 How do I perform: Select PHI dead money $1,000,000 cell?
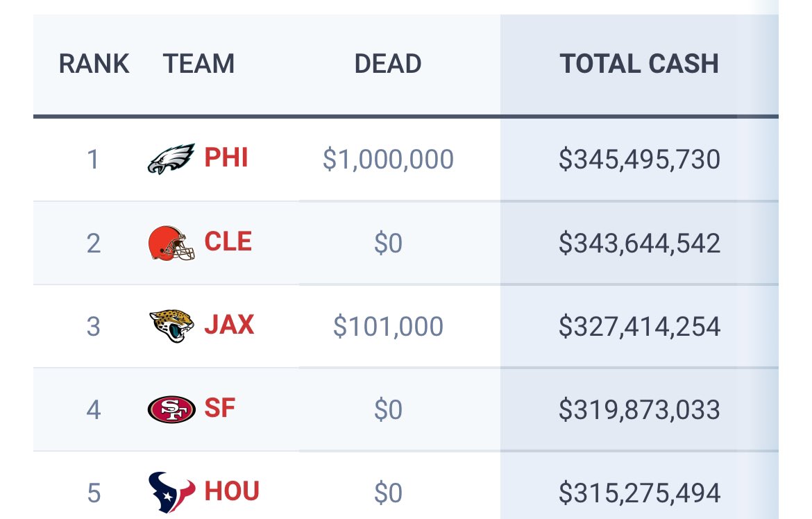pyautogui.click(x=389, y=159)
